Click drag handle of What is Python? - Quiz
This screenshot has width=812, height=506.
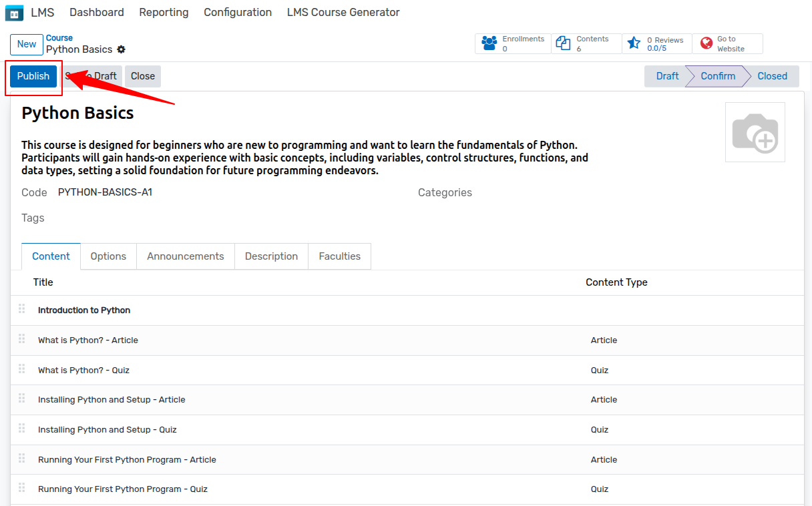22,369
